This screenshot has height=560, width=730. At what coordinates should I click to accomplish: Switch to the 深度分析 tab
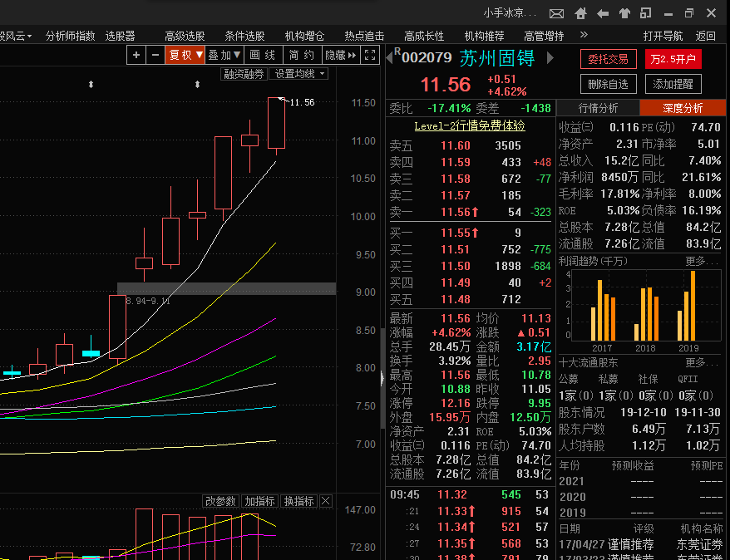683,108
